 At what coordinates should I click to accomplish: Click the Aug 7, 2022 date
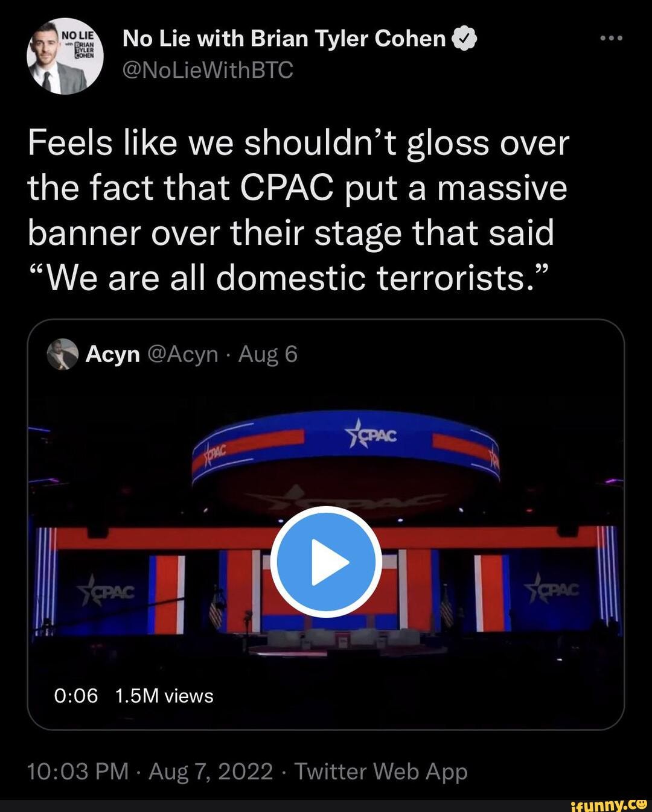point(211,772)
